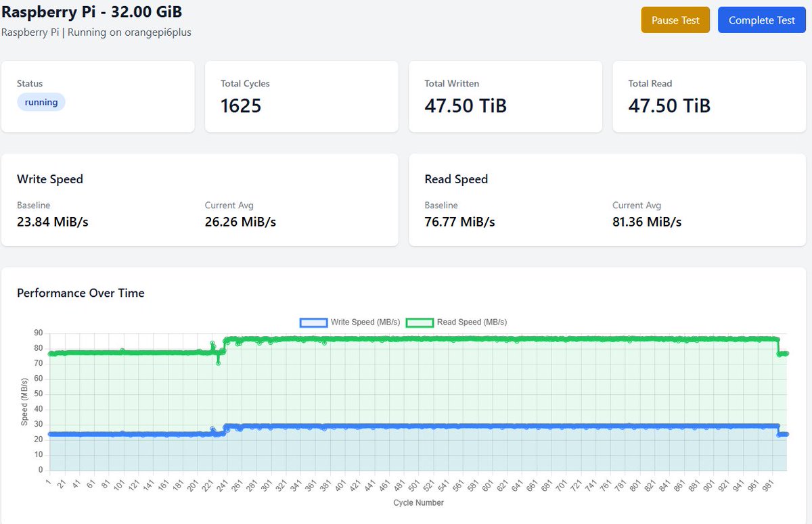Click the Read Speed current avg 81.36 MiB/s
Screen dimensions: 812x524
[x=647, y=222]
